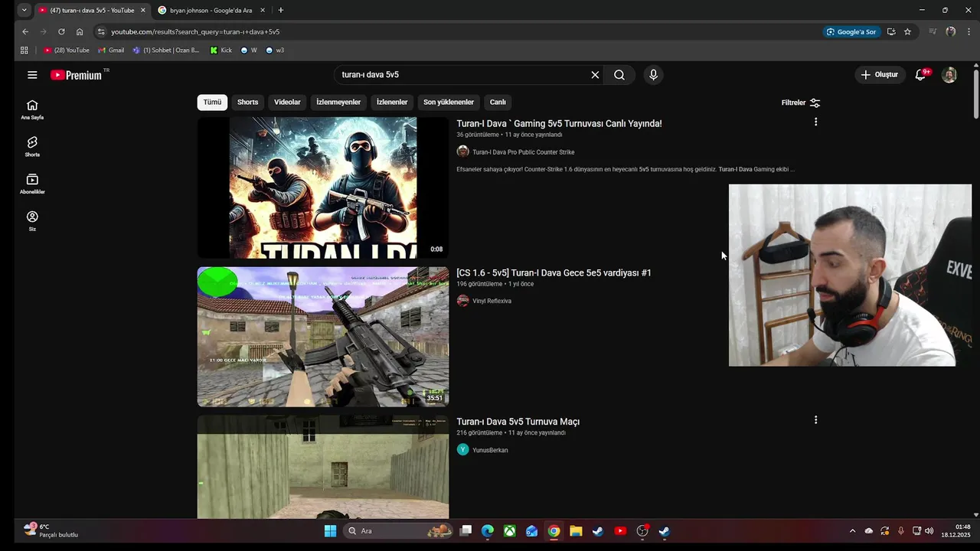This screenshot has height=551, width=980.
Task: Click the Chrome home button
Action: point(80,32)
